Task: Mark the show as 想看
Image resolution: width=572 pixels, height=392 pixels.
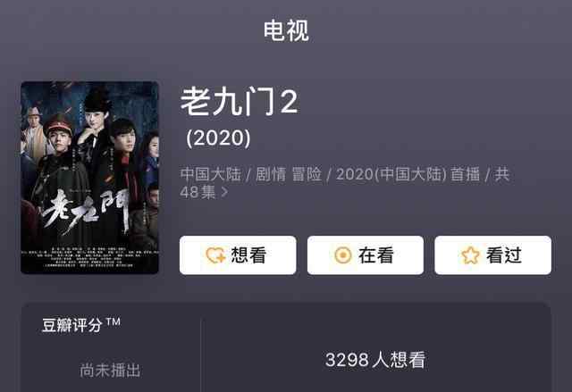Action: click(x=238, y=255)
